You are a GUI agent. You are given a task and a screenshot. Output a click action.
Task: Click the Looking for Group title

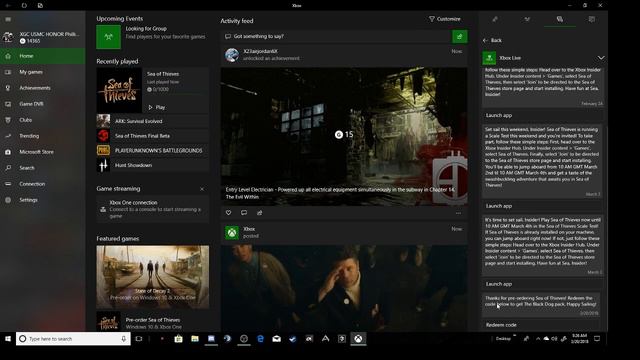coord(146,29)
